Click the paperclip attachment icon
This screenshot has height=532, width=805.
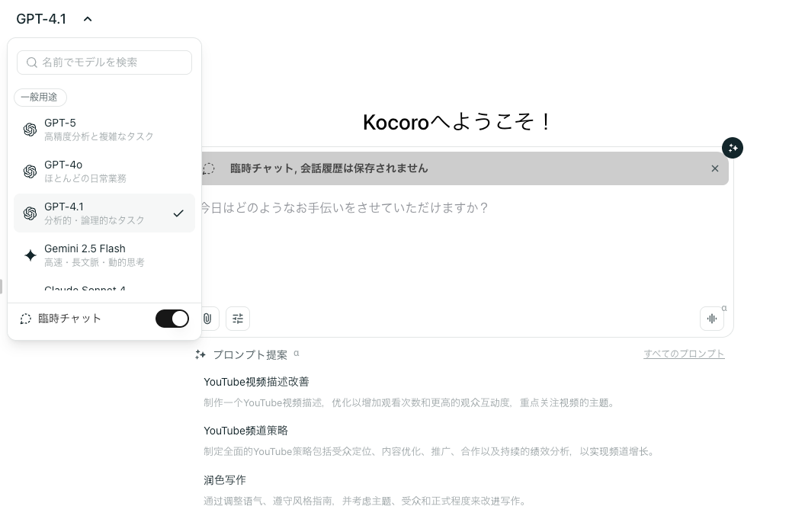pos(207,319)
